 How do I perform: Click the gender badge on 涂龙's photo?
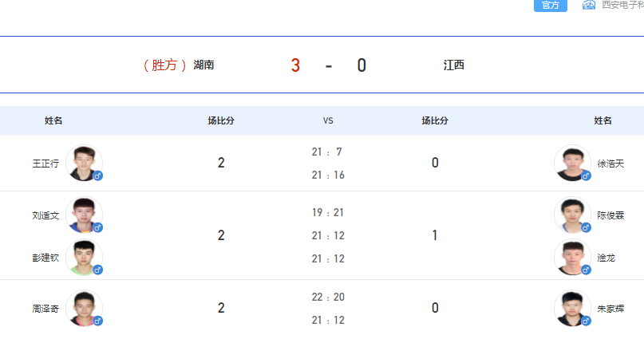586,270
